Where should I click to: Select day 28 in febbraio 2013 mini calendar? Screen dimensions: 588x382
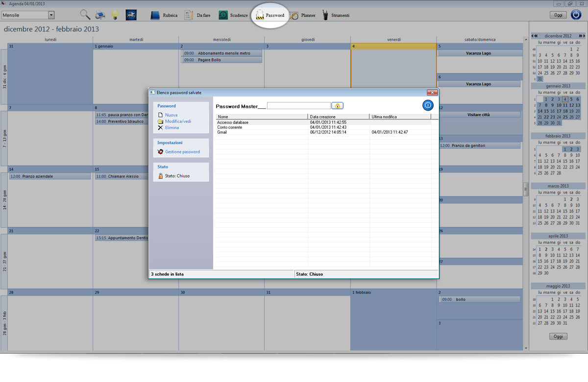point(559,173)
